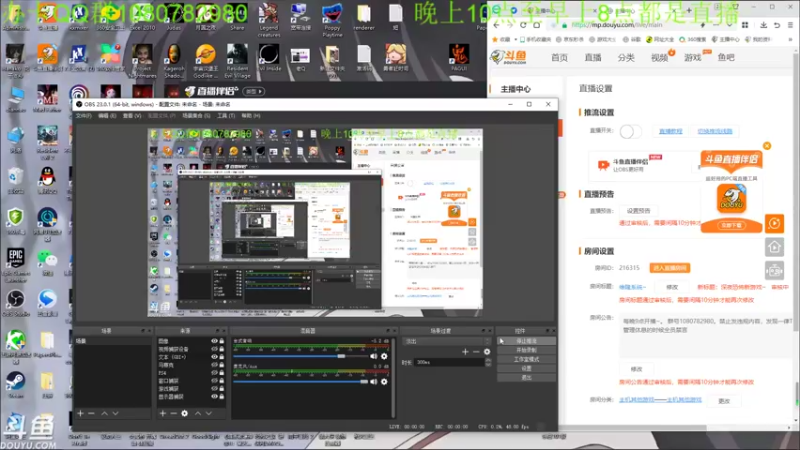Click the start recording button in OBS controls
800x450 pixels.
(527, 350)
